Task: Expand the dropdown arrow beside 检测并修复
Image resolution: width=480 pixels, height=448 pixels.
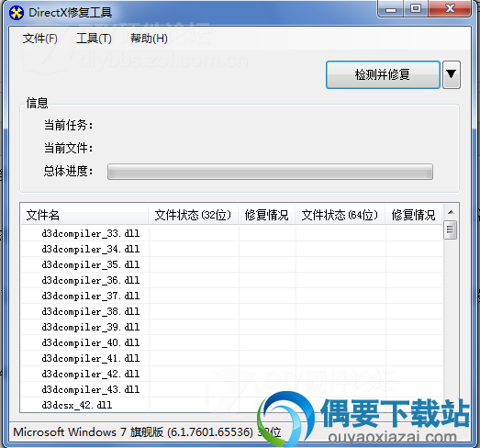Action: [x=452, y=74]
